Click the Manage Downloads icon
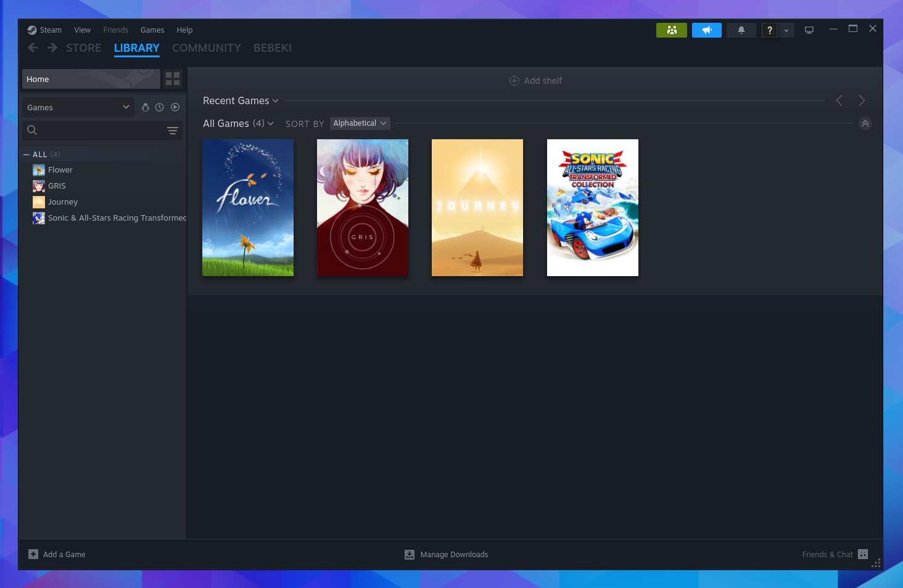The width and height of the screenshot is (903, 588). 409,554
